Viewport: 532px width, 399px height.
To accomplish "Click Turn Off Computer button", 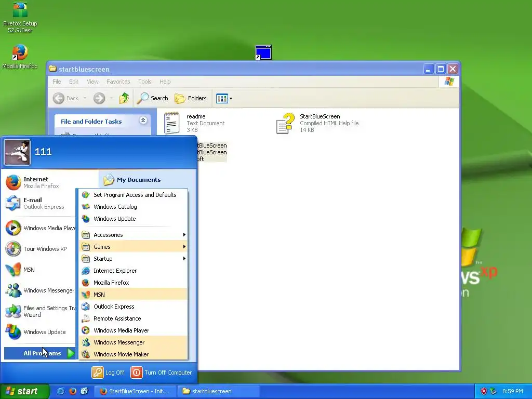I will pos(161,373).
